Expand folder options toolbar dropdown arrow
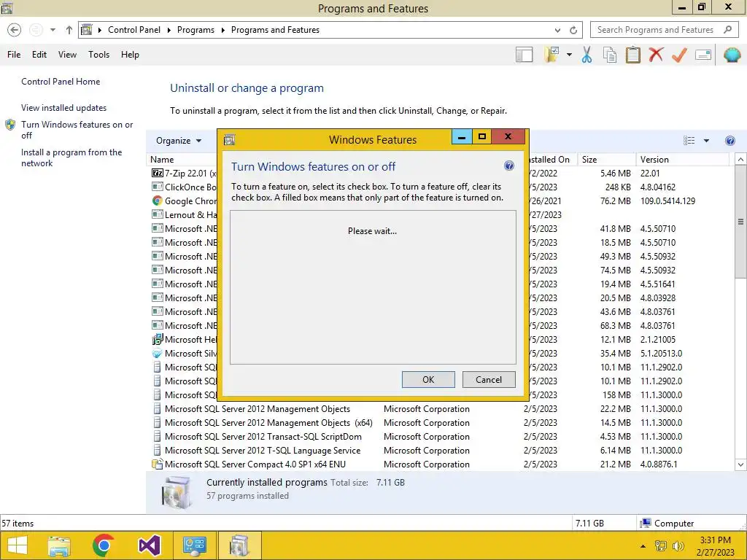Image resolution: width=747 pixels, height=560 pixels. 569,55
